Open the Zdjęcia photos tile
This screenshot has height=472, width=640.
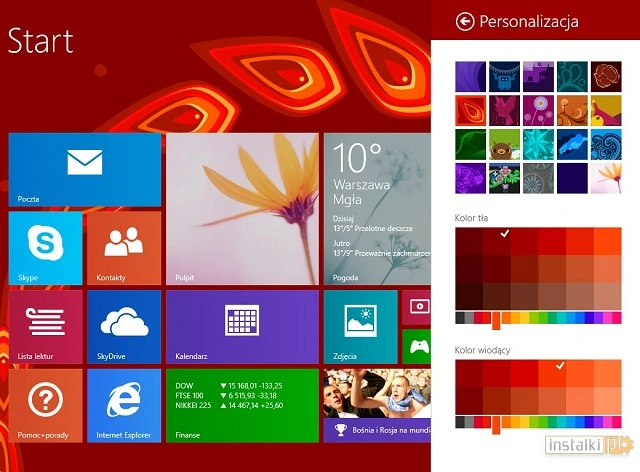[361, 327]
